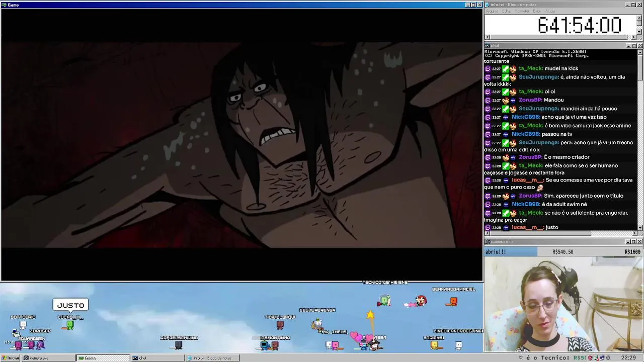Minimize the chat window

coord(628,46)
